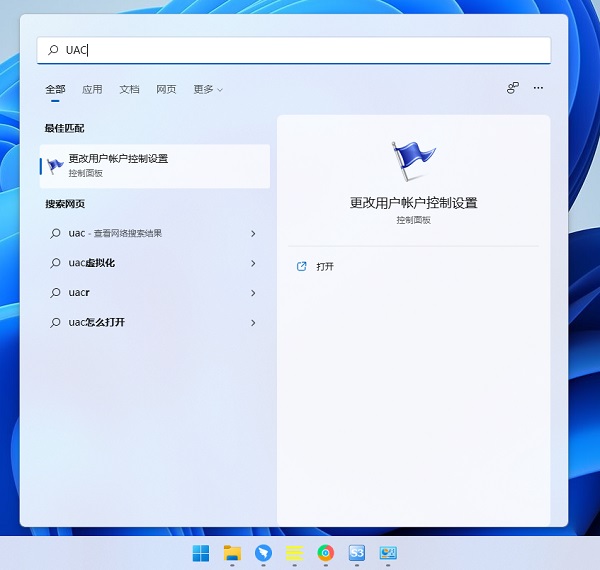This screenshot has width=600, height=570.
Task: Launch Chrome browser from the taskbar
Action: 325,553
